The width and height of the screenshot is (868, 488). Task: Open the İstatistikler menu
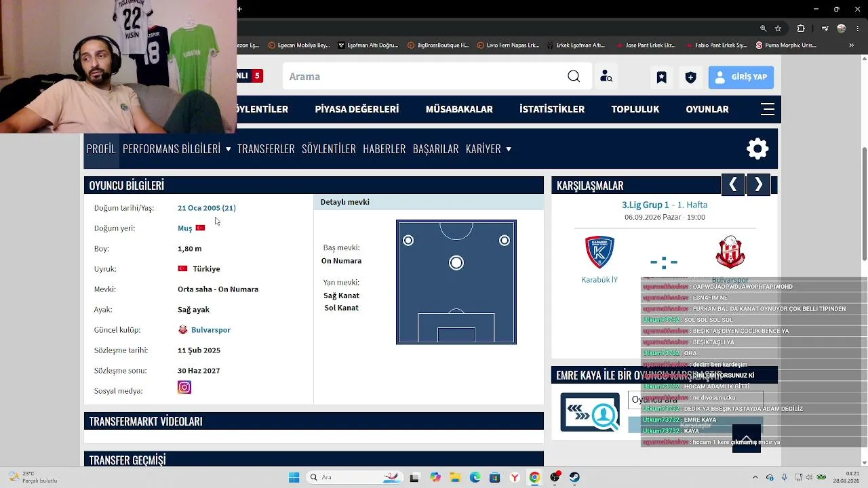(552, 109)
